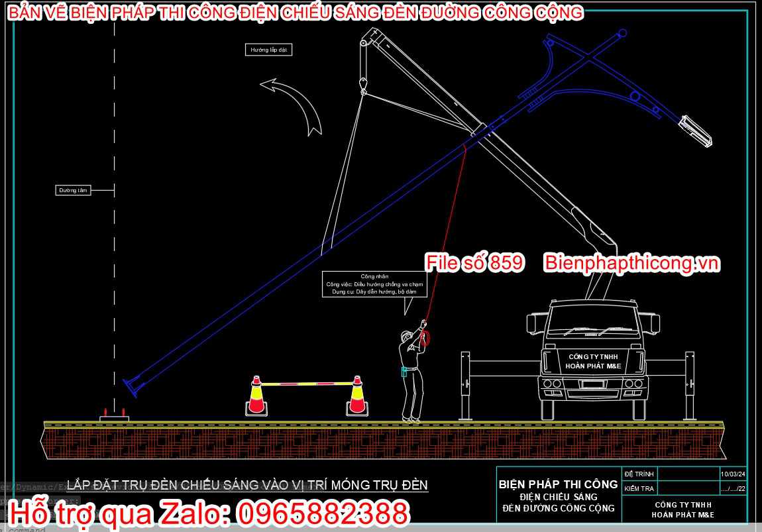
Task: Select the pole foundation with anchor bolts
Action: pos(114,414)
